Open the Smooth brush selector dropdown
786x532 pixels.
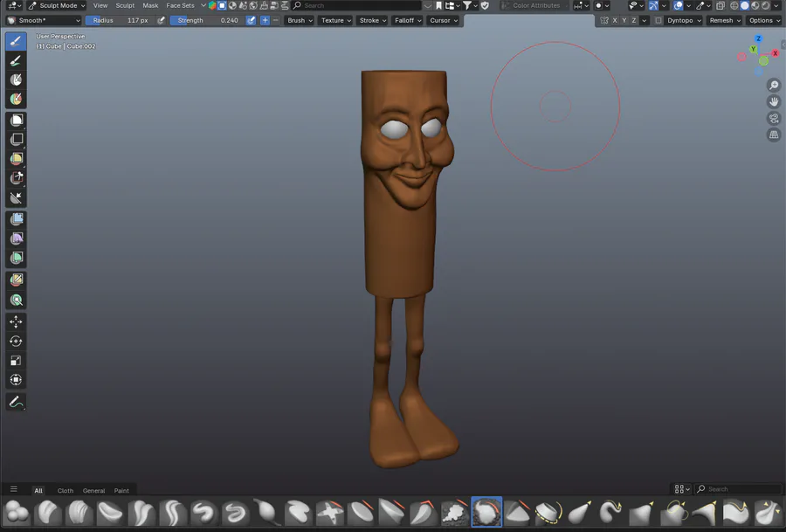tap(44, 21)
